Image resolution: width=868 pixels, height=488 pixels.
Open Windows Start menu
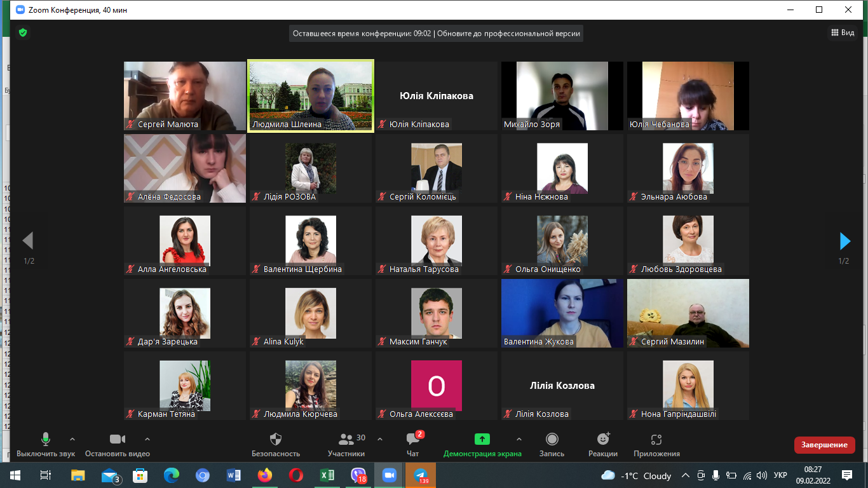(15, 475)
